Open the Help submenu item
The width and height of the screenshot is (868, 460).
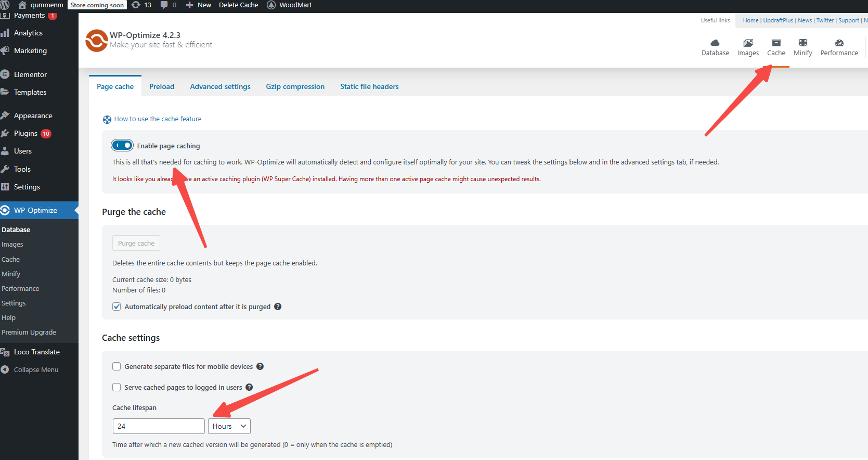click(x=8, y=317)
